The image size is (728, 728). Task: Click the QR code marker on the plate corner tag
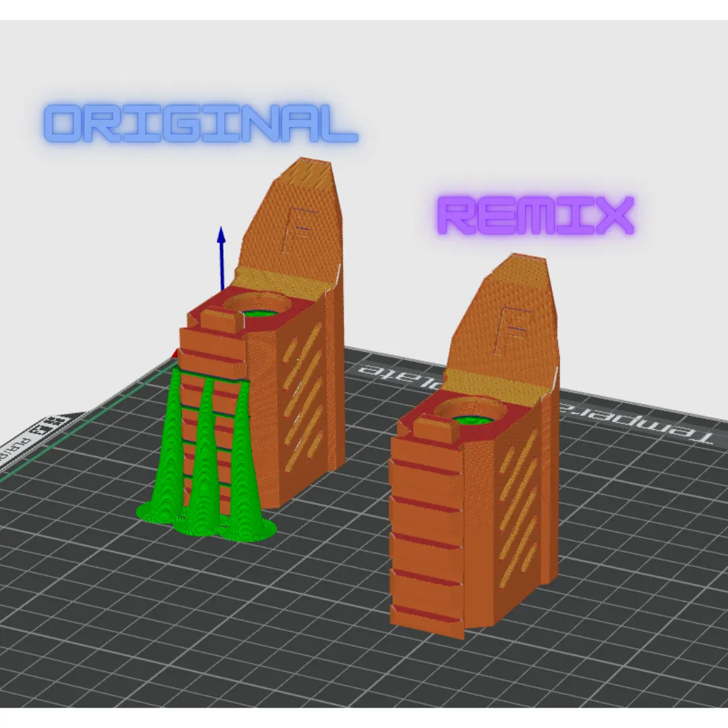click(x=54, y=420)
